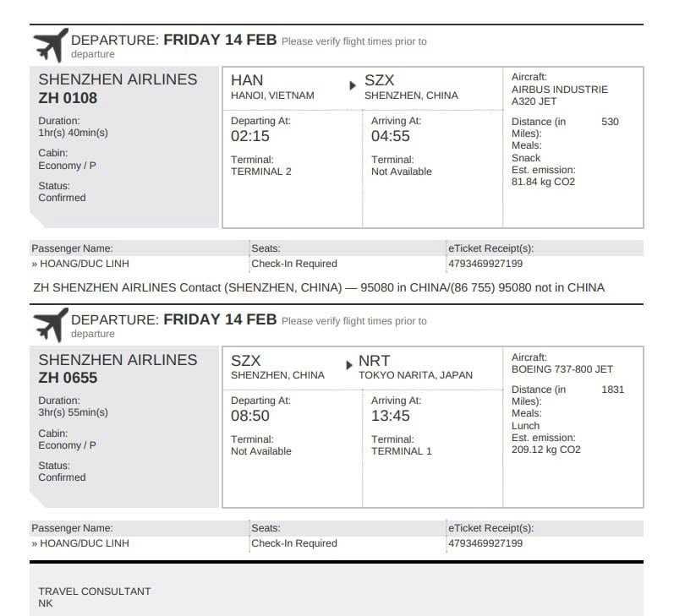Select the ZH 0655 flight number
Image resolution: width=674 pixels, height=616 pixels.
tap(68, 378)
